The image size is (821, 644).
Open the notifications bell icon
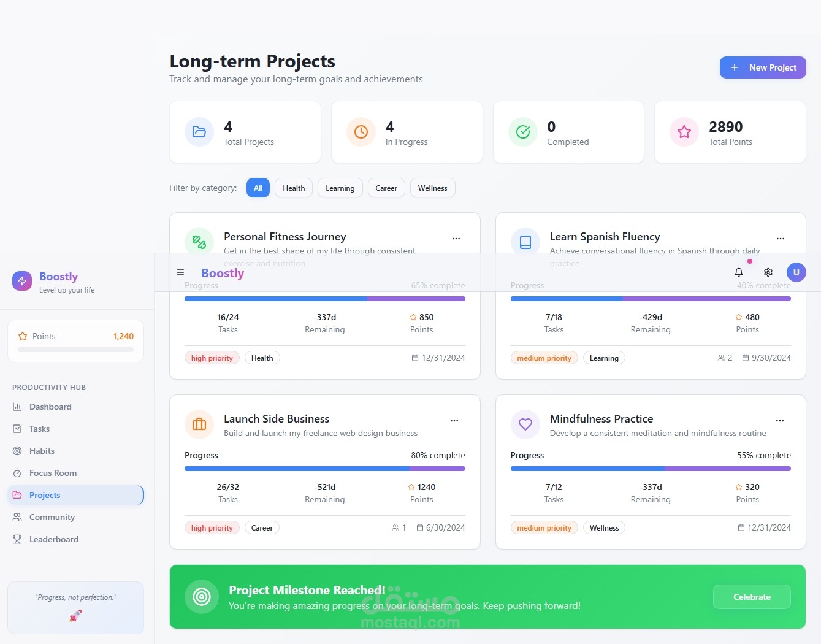pos(739,272)
